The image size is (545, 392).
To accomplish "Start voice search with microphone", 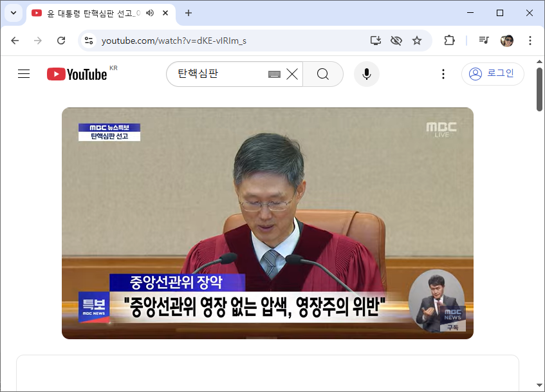I will pos(366,74).
